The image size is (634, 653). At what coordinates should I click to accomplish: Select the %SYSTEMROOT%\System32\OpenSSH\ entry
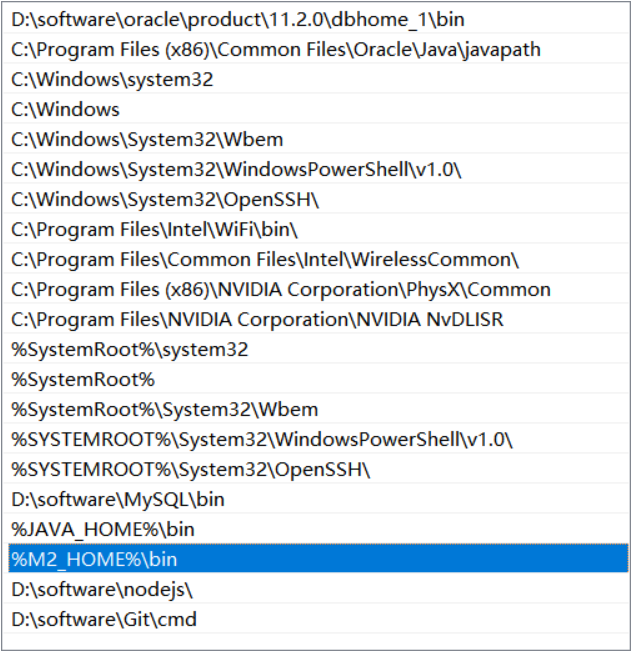(317, 469)
